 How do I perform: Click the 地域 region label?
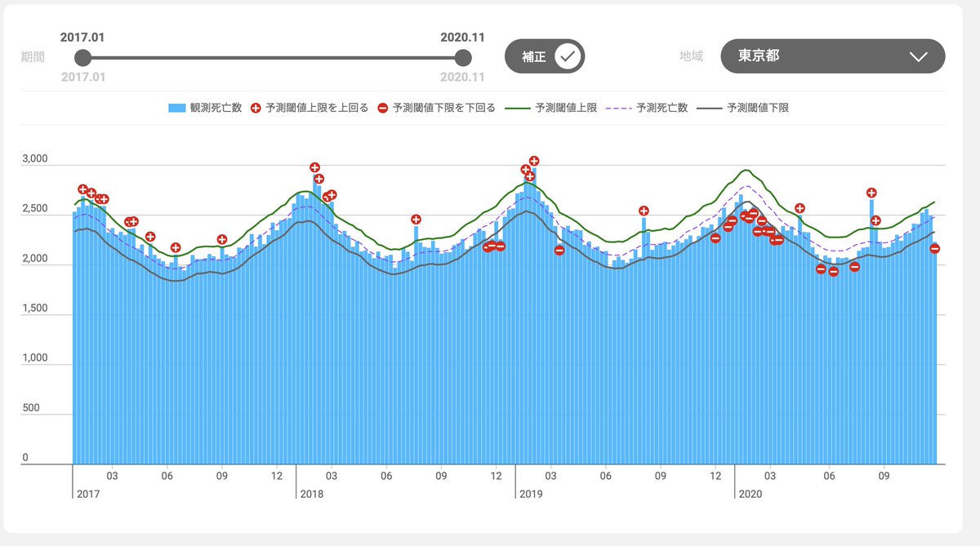pyautogui.click(x=691, y=56)
